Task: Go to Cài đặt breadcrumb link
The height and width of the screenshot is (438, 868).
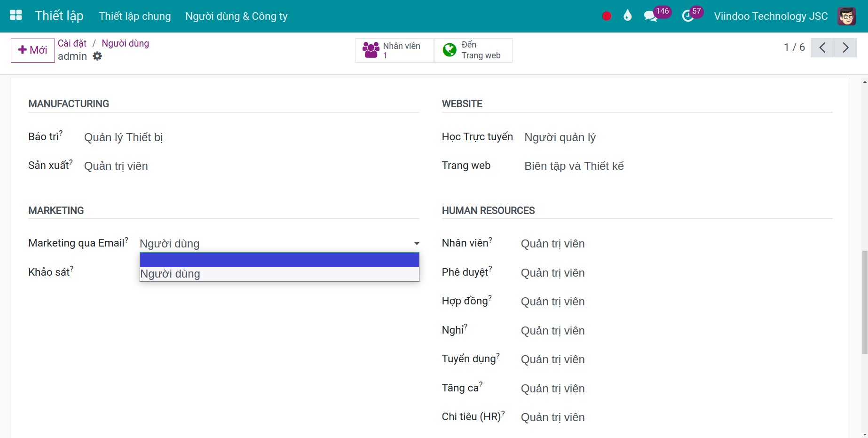Action: pos(72,43)
